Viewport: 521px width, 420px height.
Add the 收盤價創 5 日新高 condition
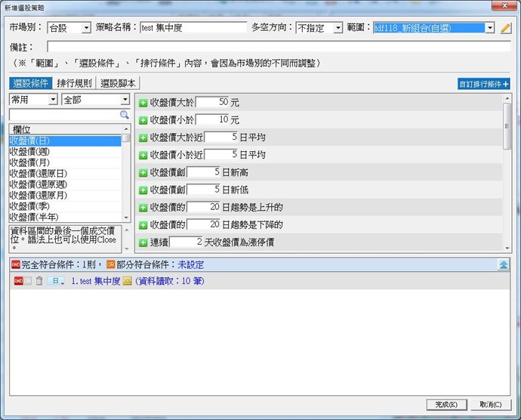143,171
